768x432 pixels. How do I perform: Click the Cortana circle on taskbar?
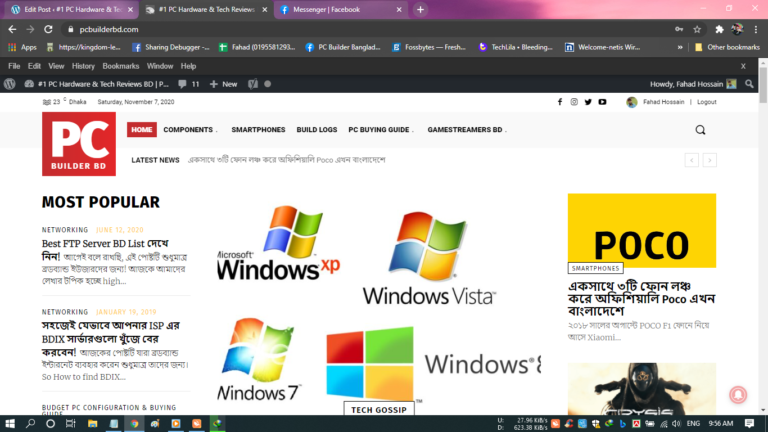click(50, 424)
